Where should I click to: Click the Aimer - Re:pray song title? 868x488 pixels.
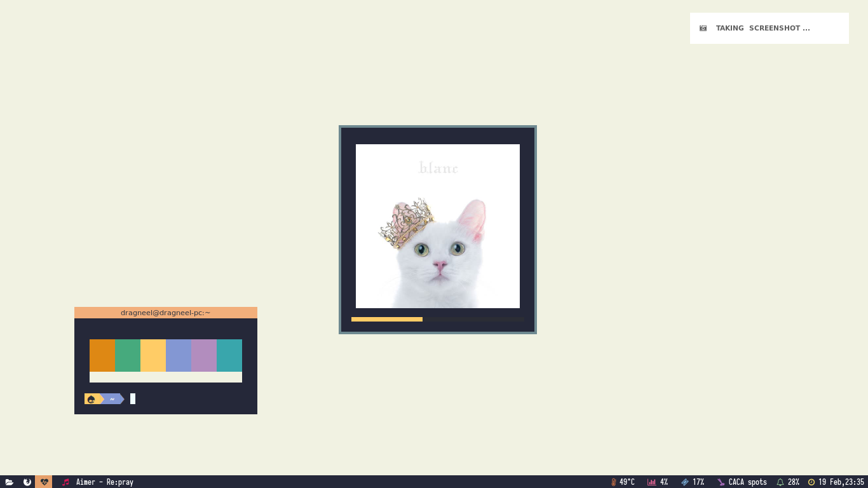(105, 482)
